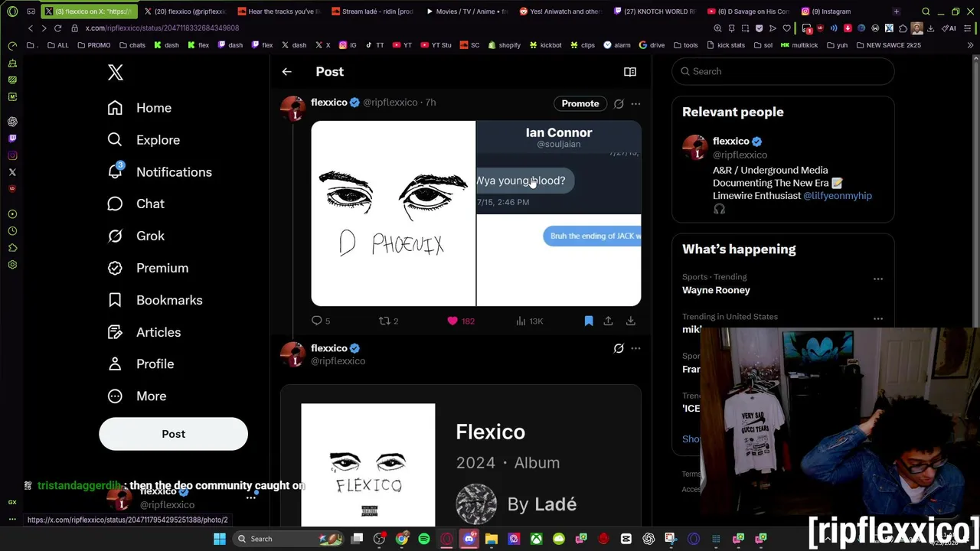Open a new browser tab with plus
This screenshot has width=980, height=551.
897,11
